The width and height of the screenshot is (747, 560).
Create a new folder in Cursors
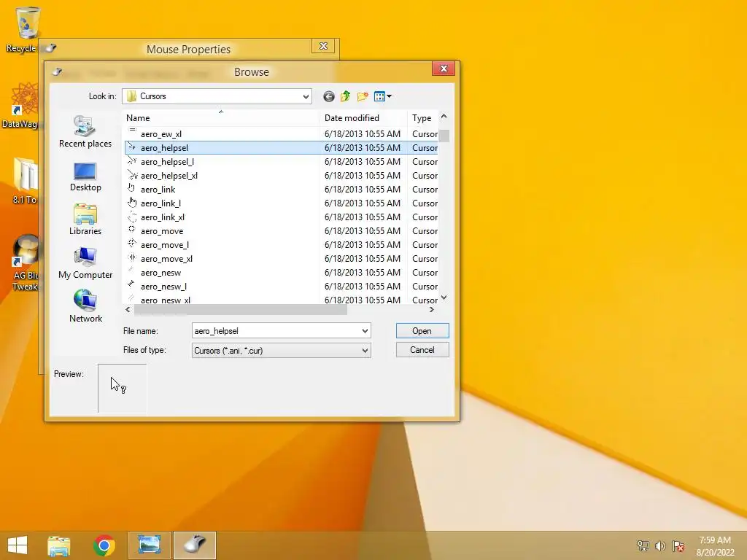click(x=363, y=97)
